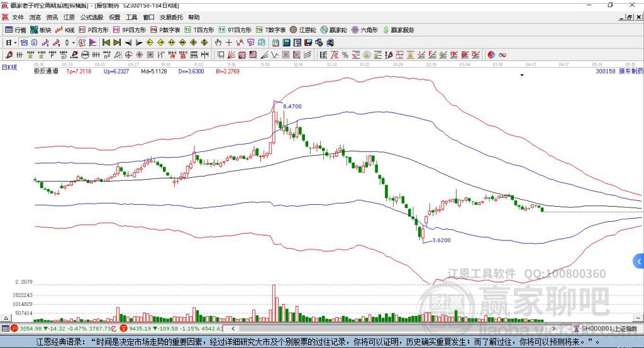The height and width of the screenshot is (348, 644).
Task: Select the red pencil drawing tool
Action: tap(9, 55)
